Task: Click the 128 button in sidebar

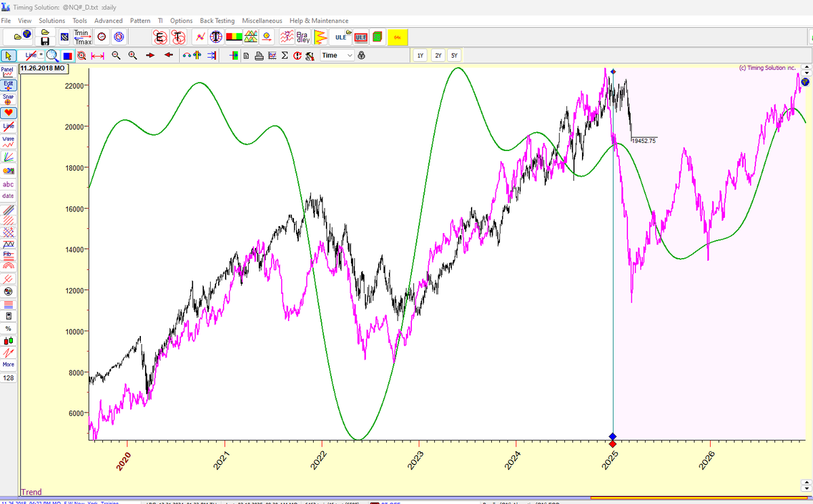Action: [8, 377]
